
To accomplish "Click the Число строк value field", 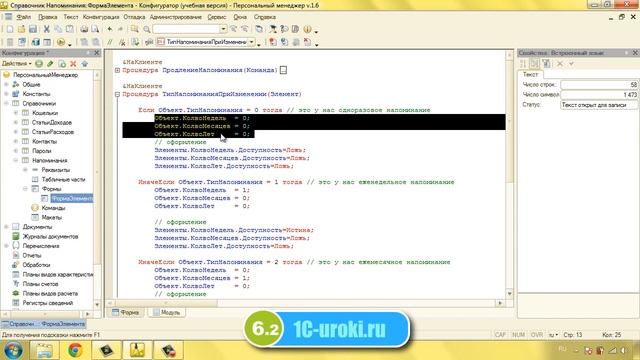I will pyautogui.click(x=599, y=84).
